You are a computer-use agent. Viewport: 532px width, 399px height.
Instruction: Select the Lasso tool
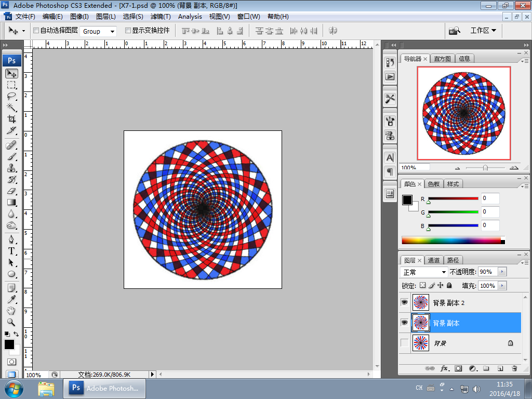(x=11, y=96)
